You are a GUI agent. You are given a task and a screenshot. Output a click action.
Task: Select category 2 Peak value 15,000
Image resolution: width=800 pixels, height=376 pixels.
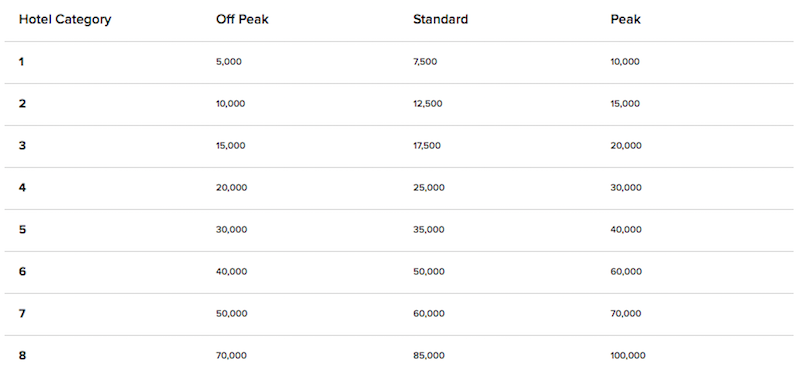(625, 104)
